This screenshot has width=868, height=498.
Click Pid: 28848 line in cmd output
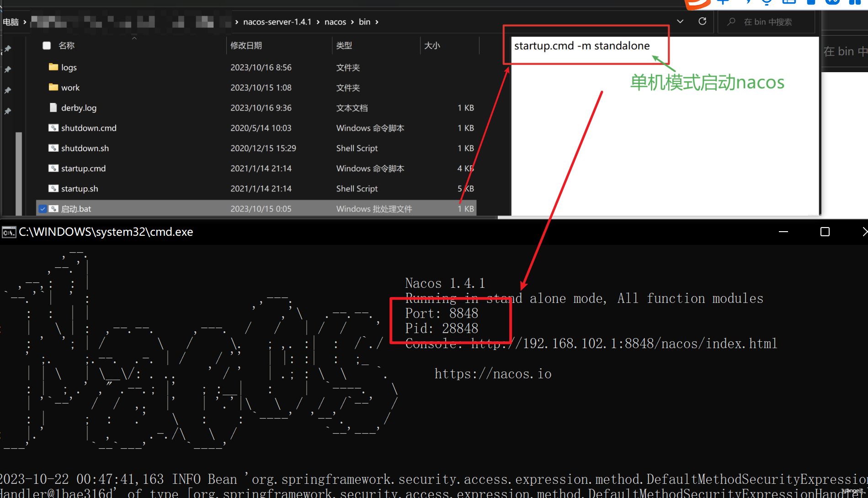click(x=442, y=328)
